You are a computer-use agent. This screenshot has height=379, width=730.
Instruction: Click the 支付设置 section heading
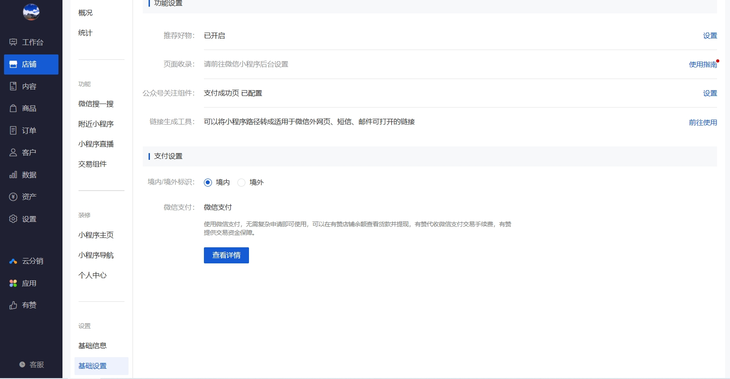[168, 156]
